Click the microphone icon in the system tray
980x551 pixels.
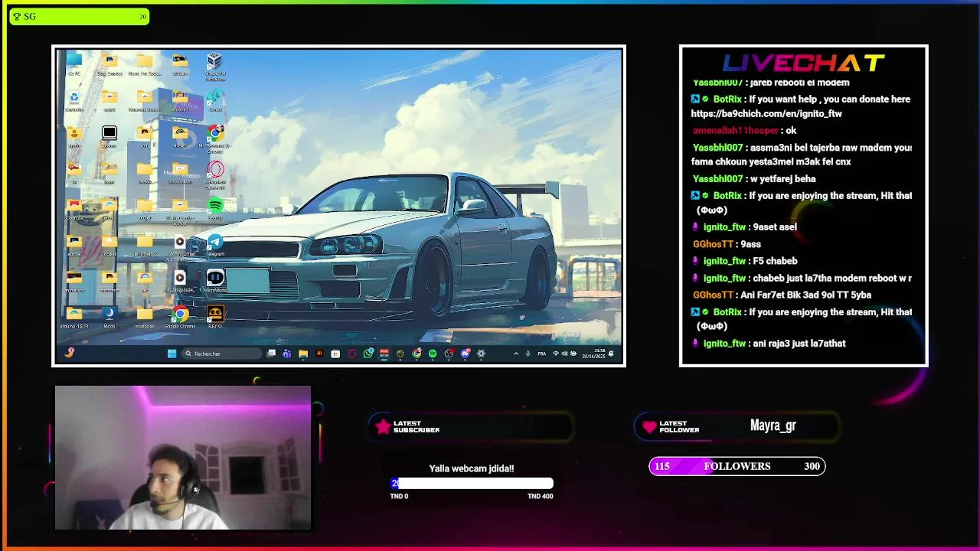pos(528,354)
